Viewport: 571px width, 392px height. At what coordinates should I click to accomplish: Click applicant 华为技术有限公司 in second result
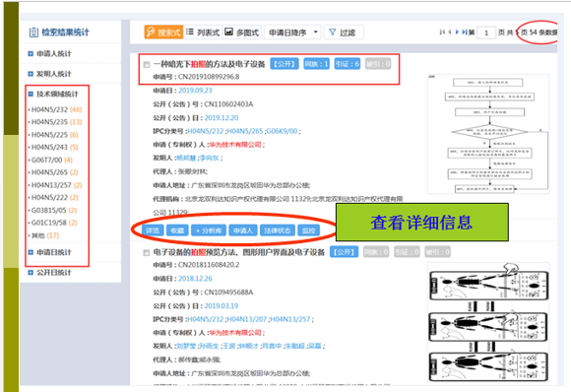(x=235, y=333)
